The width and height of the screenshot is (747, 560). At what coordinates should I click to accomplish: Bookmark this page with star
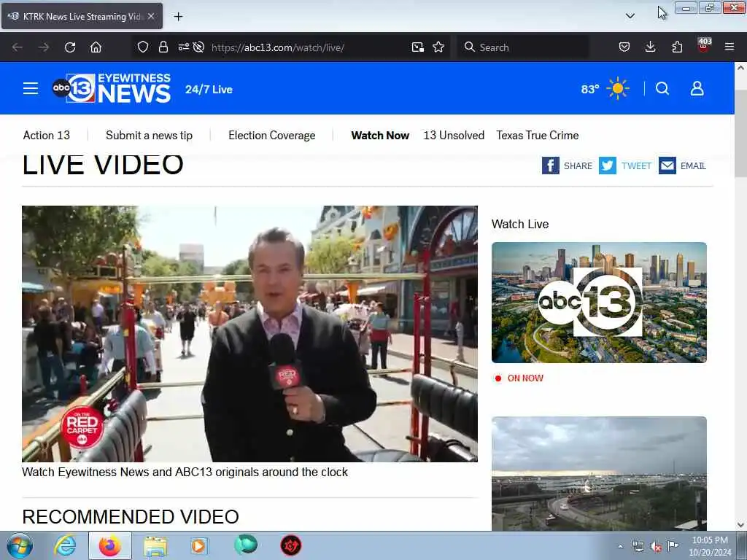(x=438, y=47)
